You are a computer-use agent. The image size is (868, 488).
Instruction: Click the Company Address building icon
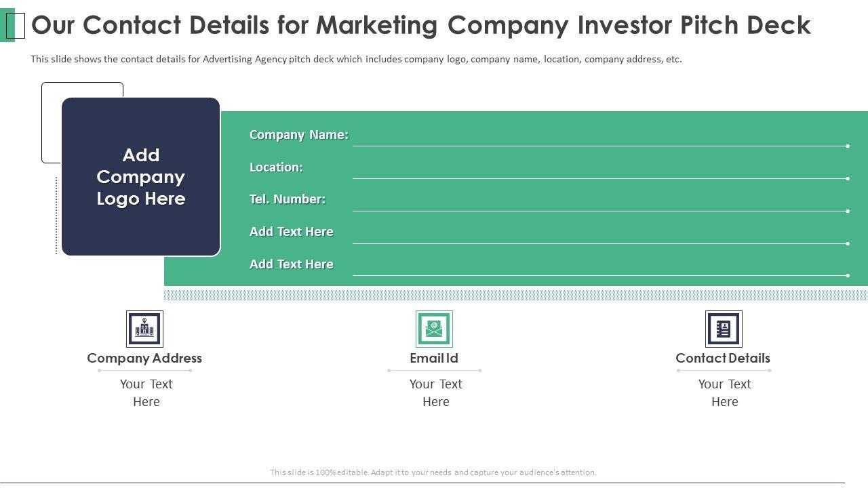point(144,329)
